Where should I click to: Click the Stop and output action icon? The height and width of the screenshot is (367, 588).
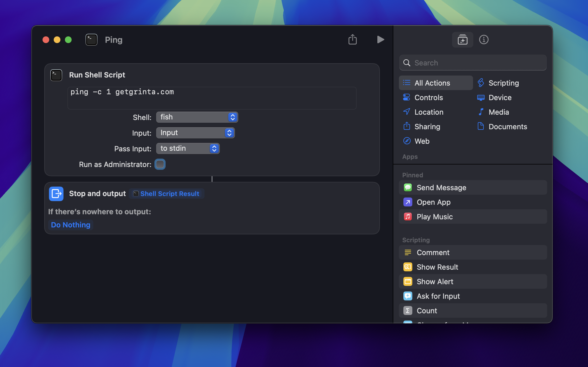[56, 194]
